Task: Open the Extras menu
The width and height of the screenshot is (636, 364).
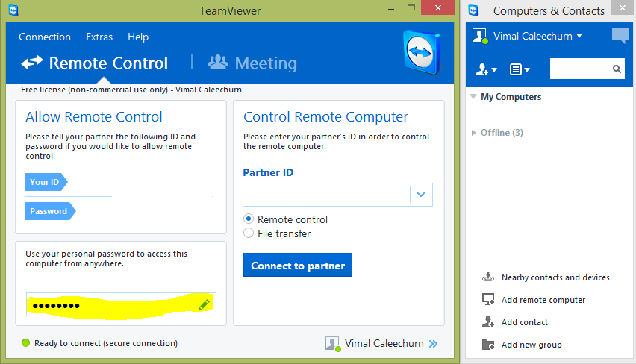Action: point(99,37)
